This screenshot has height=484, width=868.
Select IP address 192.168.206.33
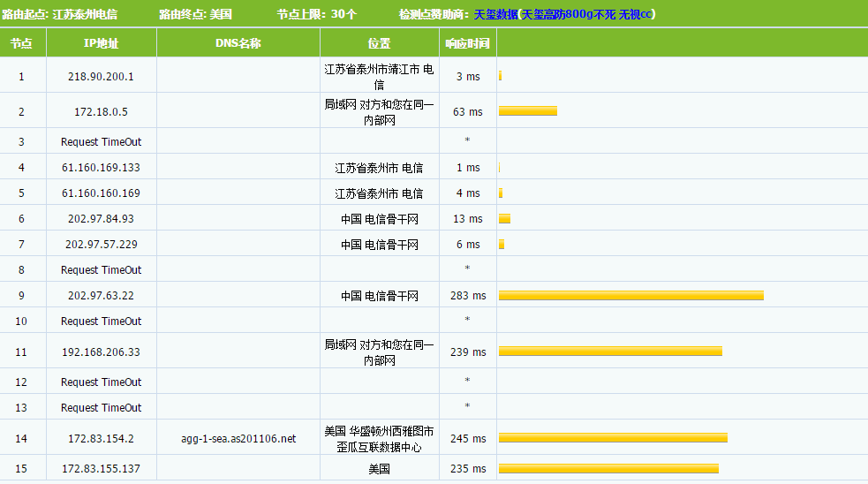[102, 352]
